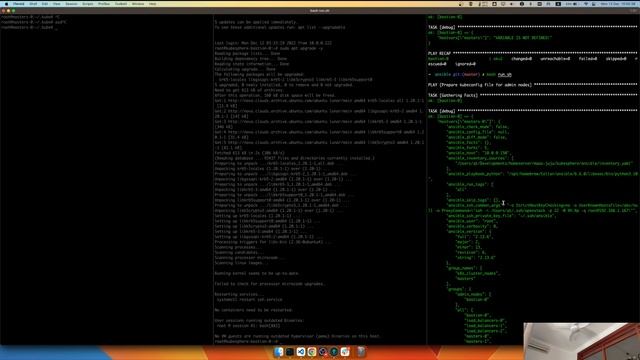The image size is (640, 360).
Task: Open the Toolbelt menu
Action: click(121, 4)
